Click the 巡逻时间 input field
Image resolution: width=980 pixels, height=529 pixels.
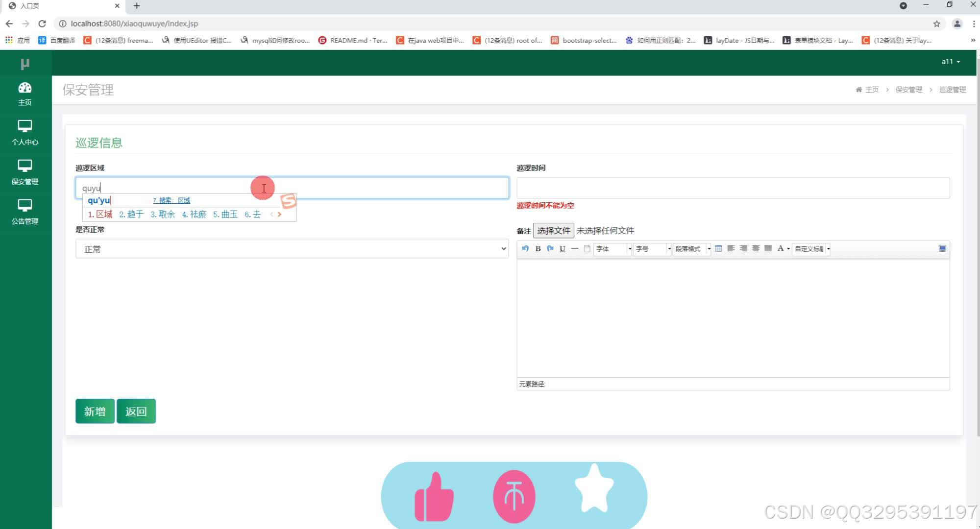point(733,188)
